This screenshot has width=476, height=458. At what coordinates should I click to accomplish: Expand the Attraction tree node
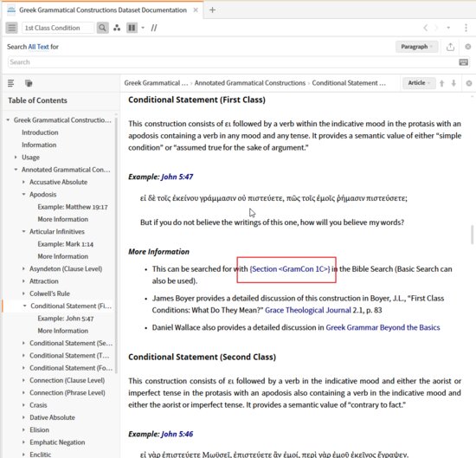click(23, 281)
